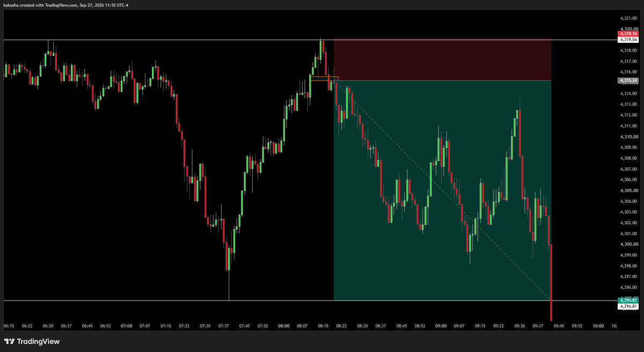Click the white 4,294.81 line label
Image resolution: width=644 pixels, height=352 pixels.
point(628,306)
